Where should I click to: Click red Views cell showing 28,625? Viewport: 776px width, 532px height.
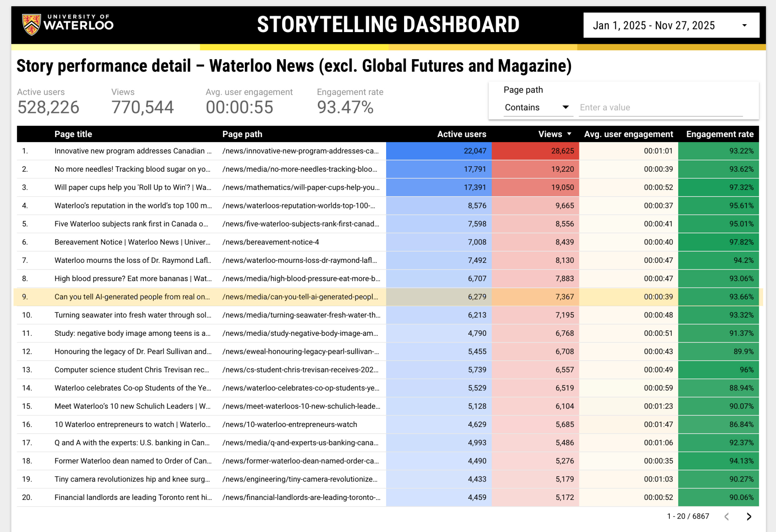pyautogui.click(x=535, y=151)
